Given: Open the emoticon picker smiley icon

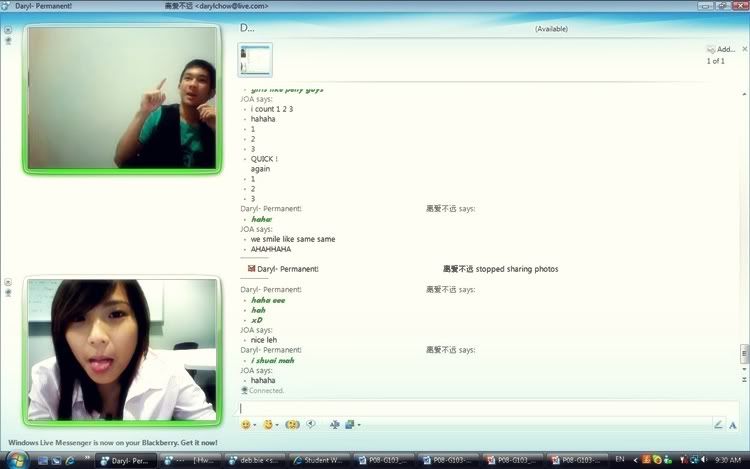Looking at the screenshot, I should pos(246,424).
